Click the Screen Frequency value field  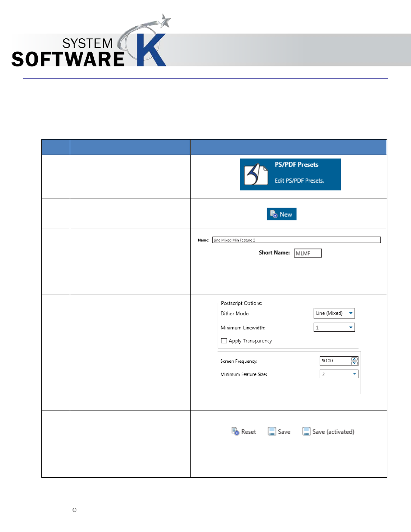point(335,361)
